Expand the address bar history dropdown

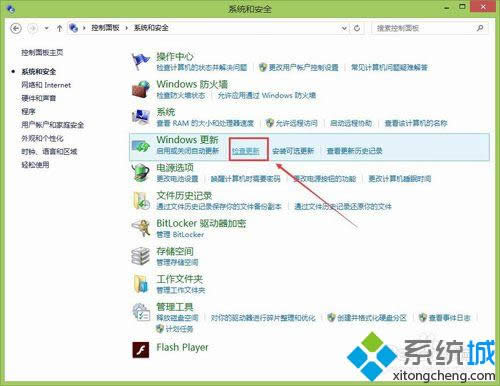(x=344, y=28)
